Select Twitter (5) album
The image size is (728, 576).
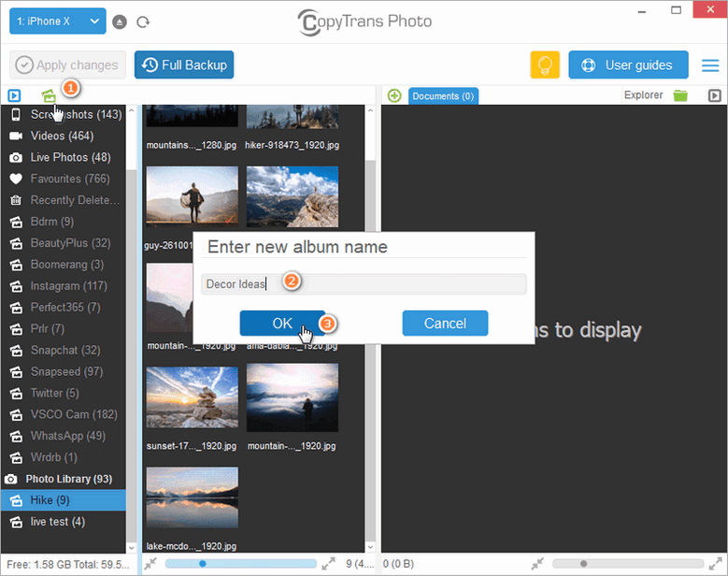pyautogui.click(x=64, y=393)
